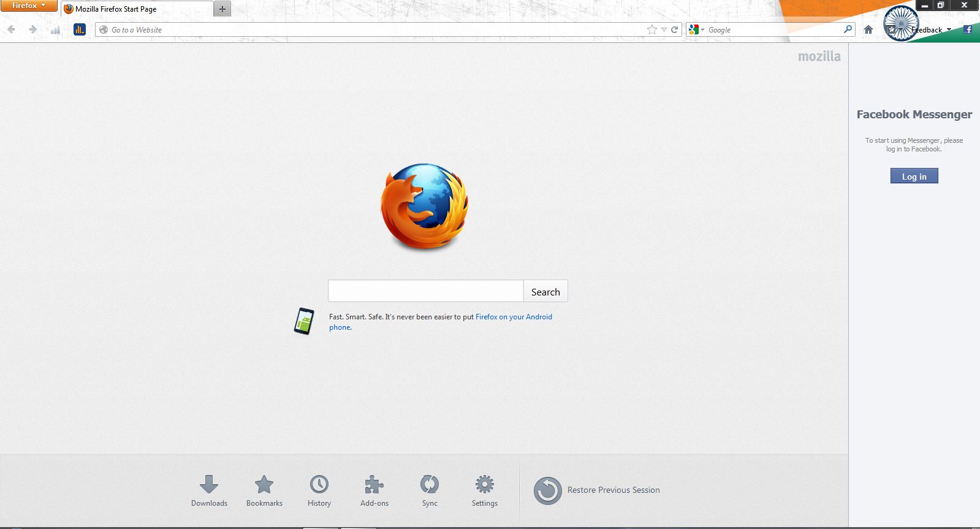The width and height of the screenshot is (980, 529).
Task: Click the Firefox logo image
Action: pyautogui.click(x=424, y=207)
